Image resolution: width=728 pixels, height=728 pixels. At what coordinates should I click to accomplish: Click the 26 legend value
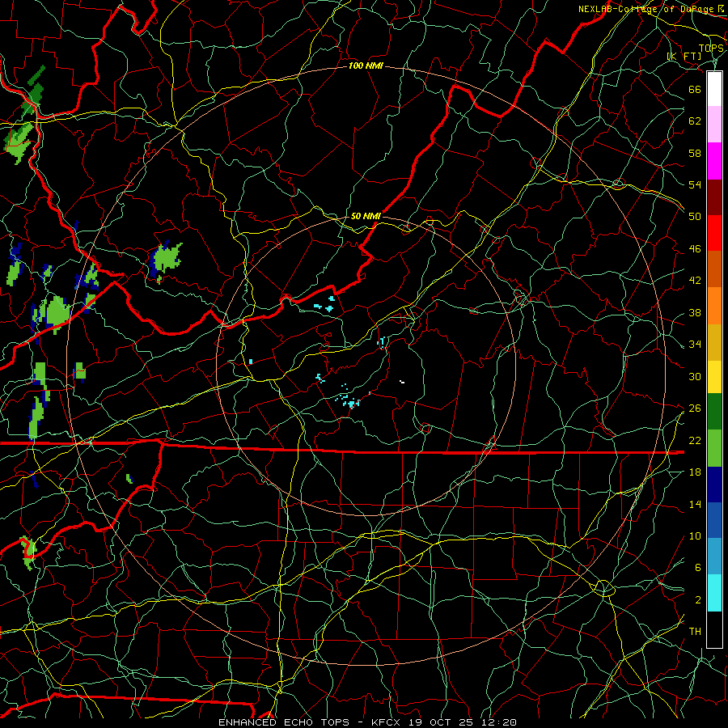pyautogui.click(x=695, y=408)
